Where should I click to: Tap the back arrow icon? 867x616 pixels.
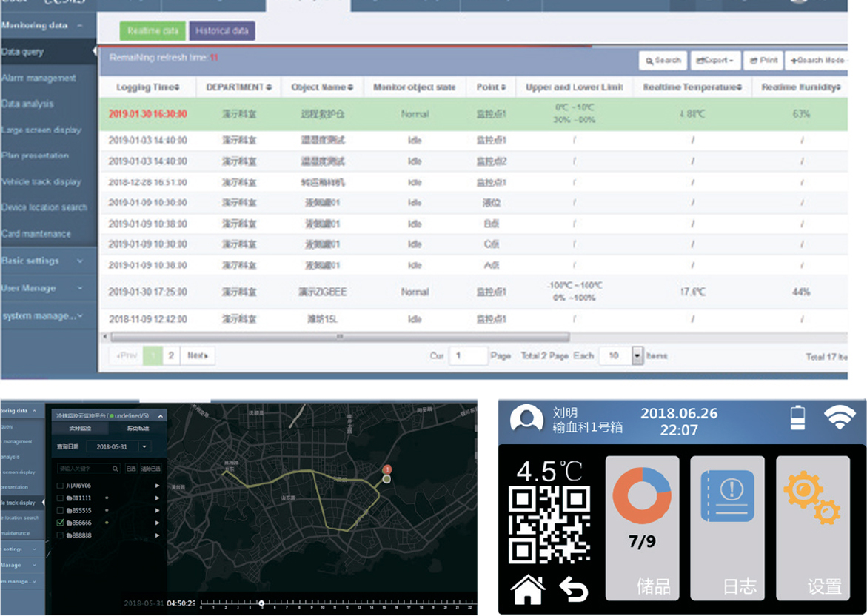coord(573,589)
